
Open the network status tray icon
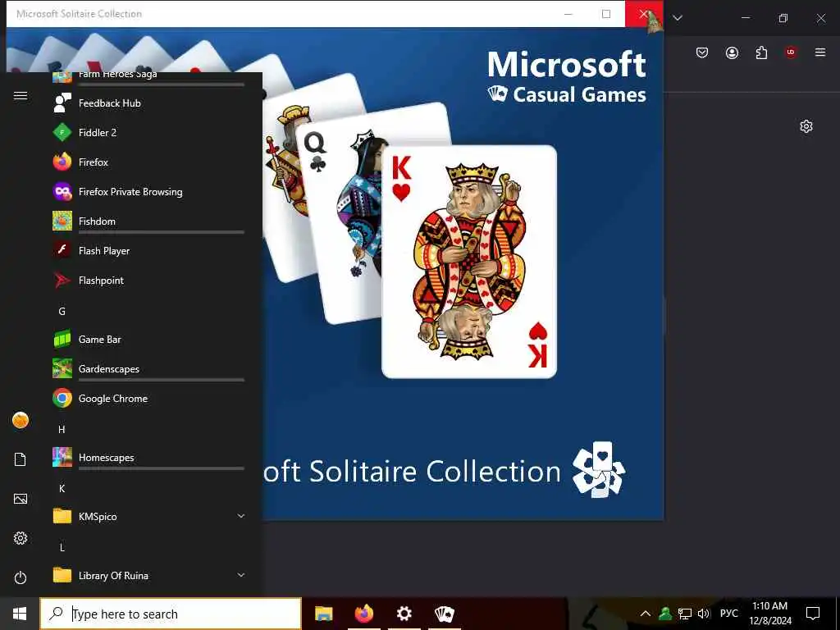coord(685,614)
